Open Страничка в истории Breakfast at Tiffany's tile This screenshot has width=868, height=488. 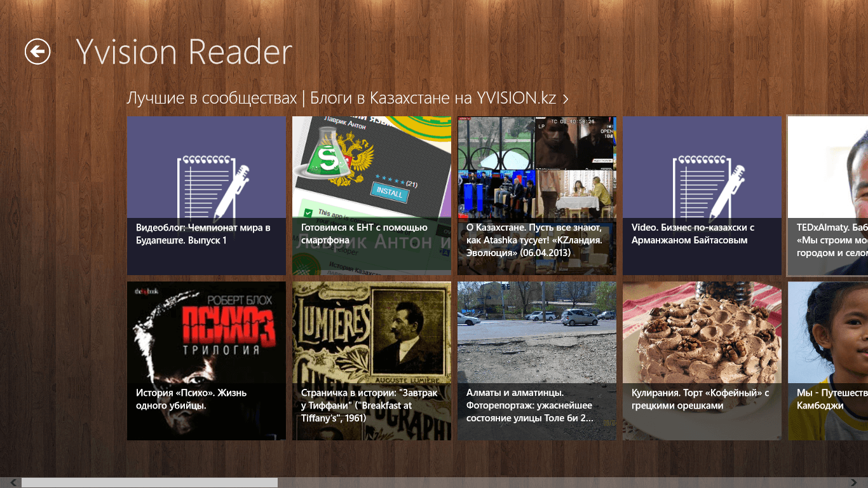point(372,361)
